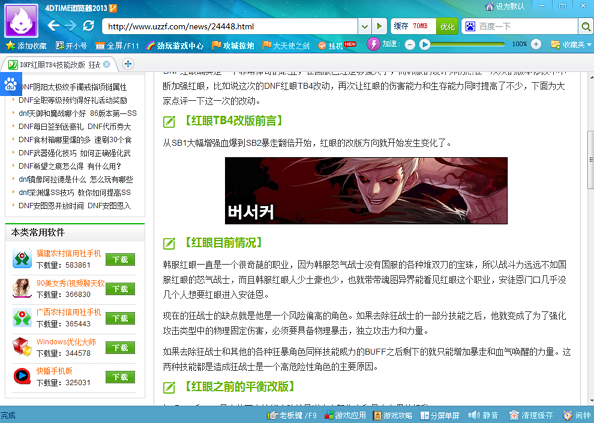594x423 pixels.
Task: Reload the page with the refresh icon
Action: 88,26
